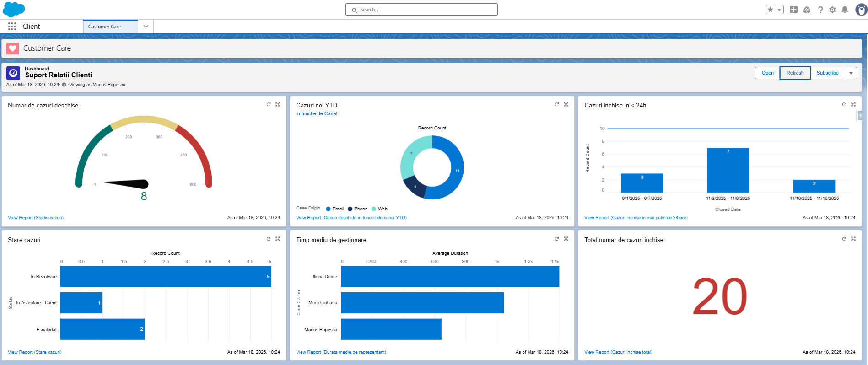Open the Setup gear menu
This screenshot has width=868, height=365.
pyautogui.click(x=832, y=10)
